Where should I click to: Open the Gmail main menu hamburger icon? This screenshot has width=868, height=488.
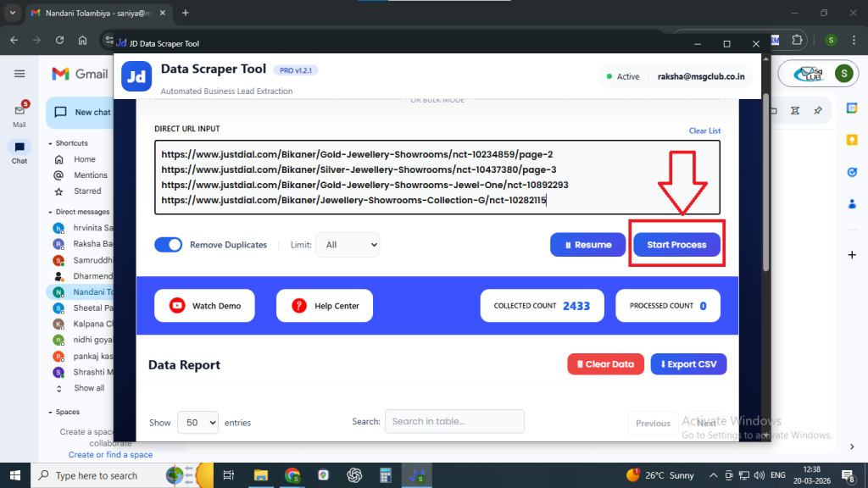(19, 74)
